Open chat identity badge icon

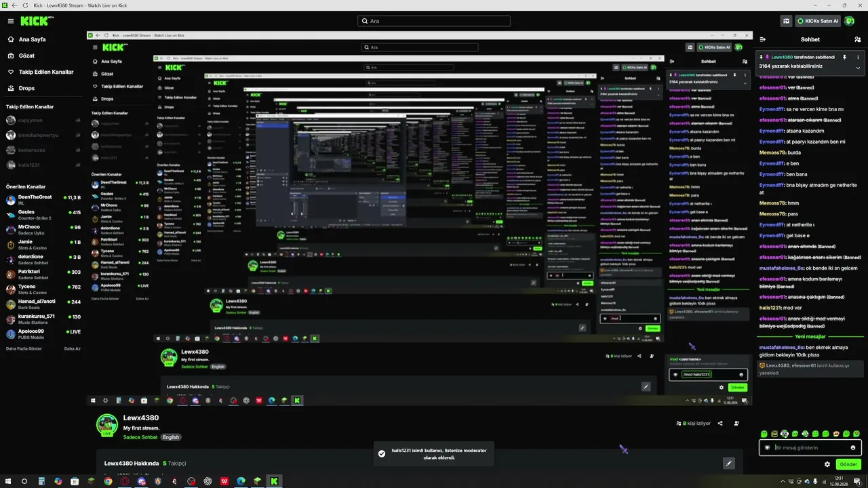[768, 447]
